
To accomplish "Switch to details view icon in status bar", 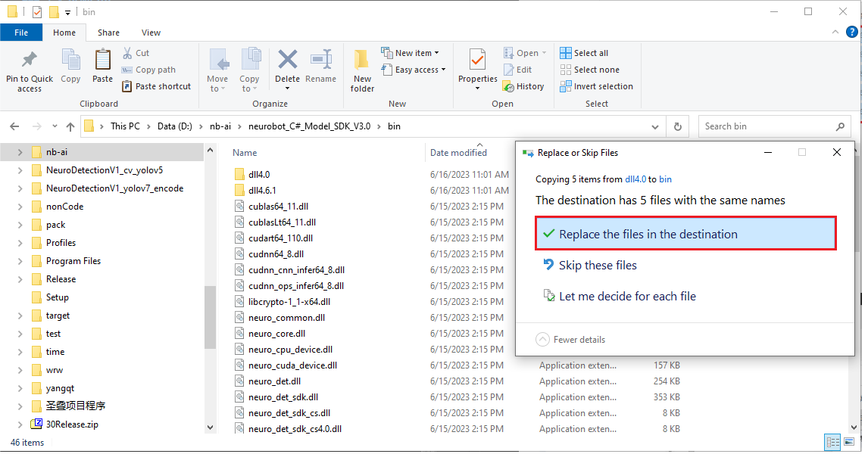I will click(832, 442).
